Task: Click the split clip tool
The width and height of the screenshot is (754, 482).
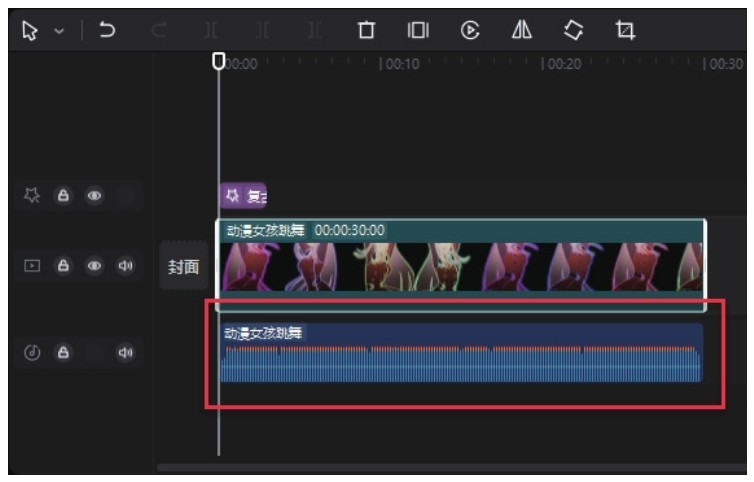Action: pos(211,30)
